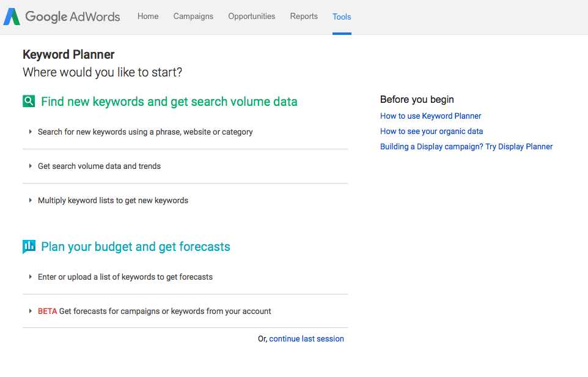Expand 'Search for new keywords using a phrase'
Image resolution: width=588 pixels, height=377 pixels.
click(145, 132)
